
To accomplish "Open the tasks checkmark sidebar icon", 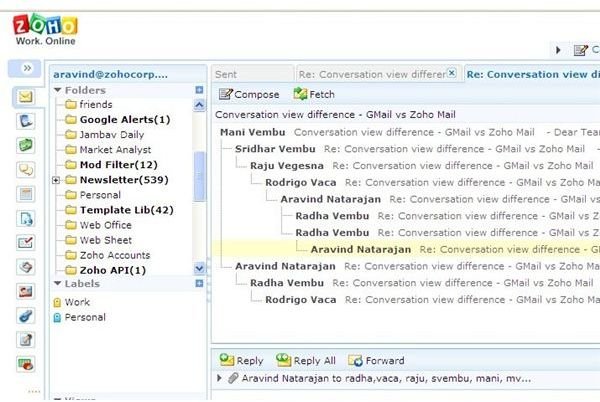I will pyautogui.click(x=25, y=243).
